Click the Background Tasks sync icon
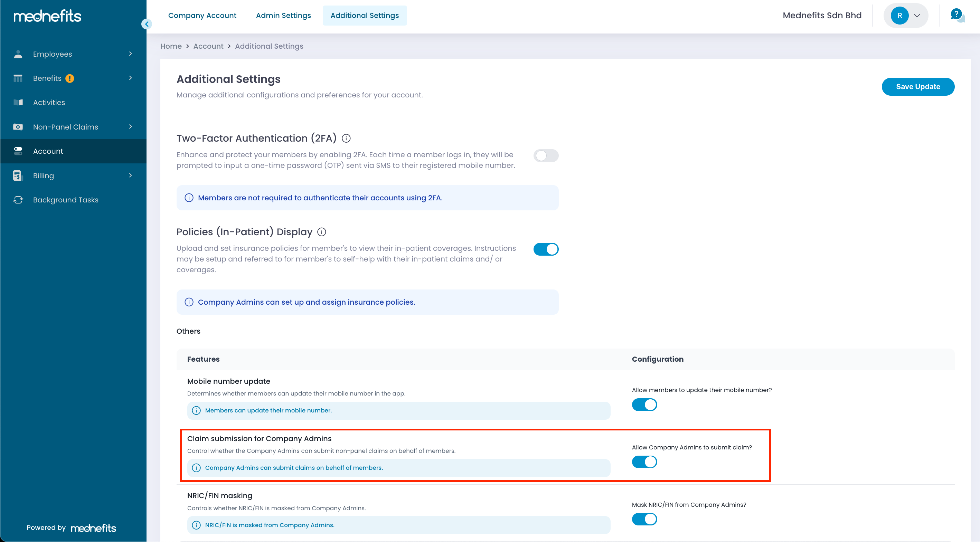This screenshot has width=980, height=542. pyautogui.click(x=18, y=200)
